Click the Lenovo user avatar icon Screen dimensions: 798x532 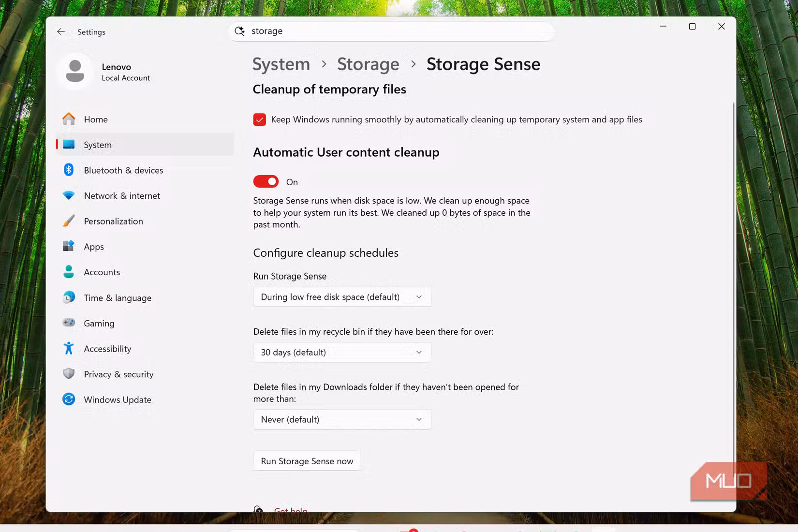[x=75, y=72]
